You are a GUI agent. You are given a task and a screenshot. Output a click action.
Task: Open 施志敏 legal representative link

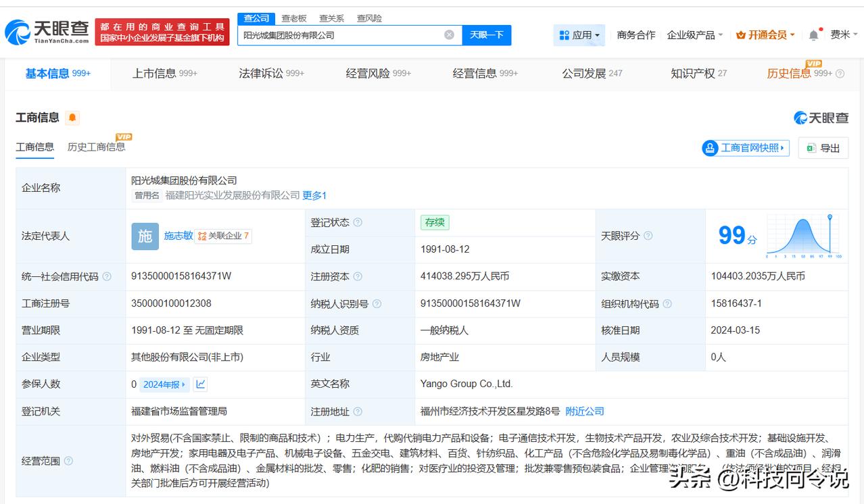point(178,236)
